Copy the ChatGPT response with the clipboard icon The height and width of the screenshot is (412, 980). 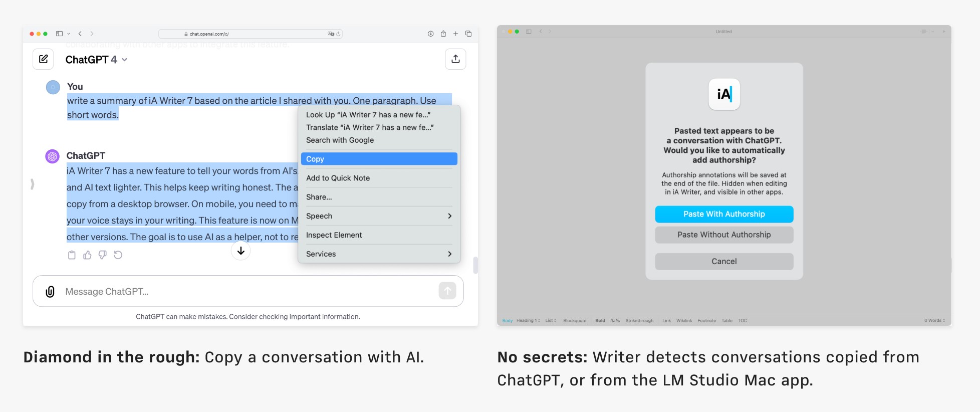pyautogui.click(x=72, y=255)
